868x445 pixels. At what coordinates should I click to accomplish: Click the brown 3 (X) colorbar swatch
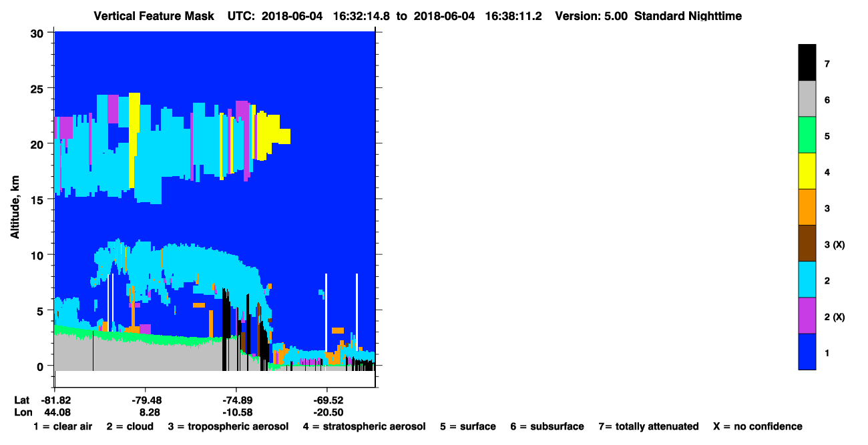[x=807, y=243]
